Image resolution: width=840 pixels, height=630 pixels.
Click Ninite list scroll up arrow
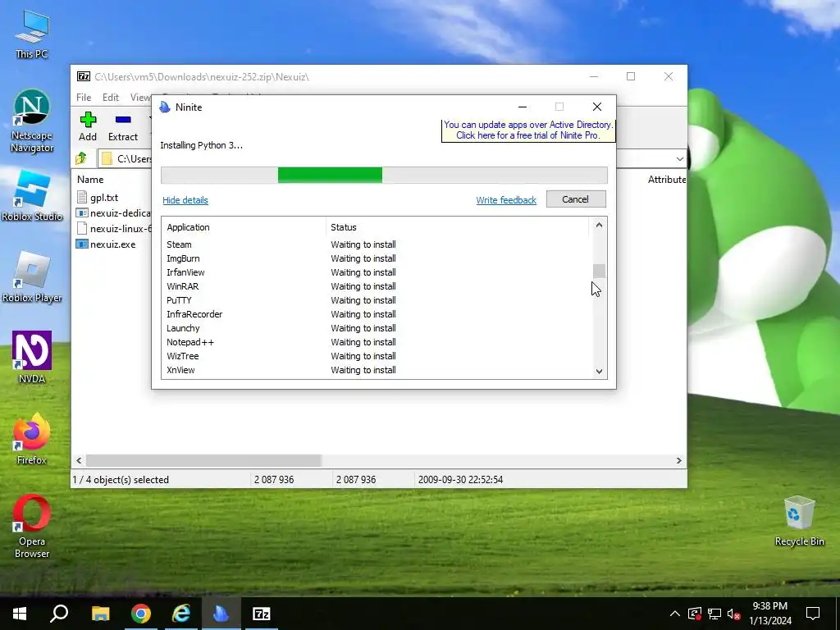coord(599,225)
